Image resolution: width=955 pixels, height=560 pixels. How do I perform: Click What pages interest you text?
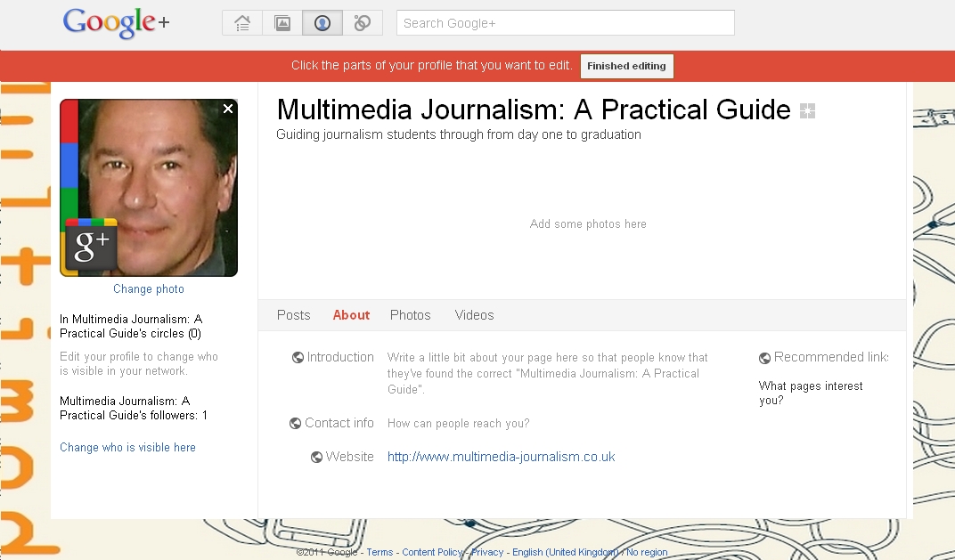pyautogui.click(x=811, y=394)
